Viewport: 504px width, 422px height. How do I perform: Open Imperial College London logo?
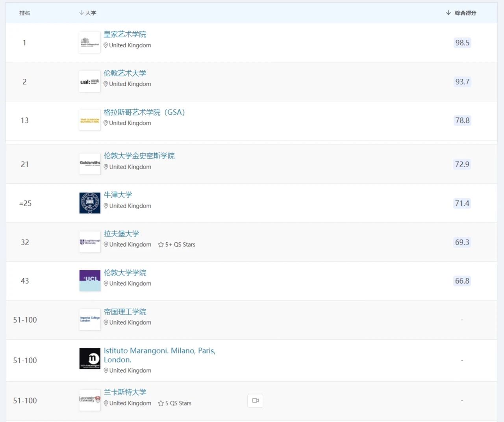coord(90,320)
